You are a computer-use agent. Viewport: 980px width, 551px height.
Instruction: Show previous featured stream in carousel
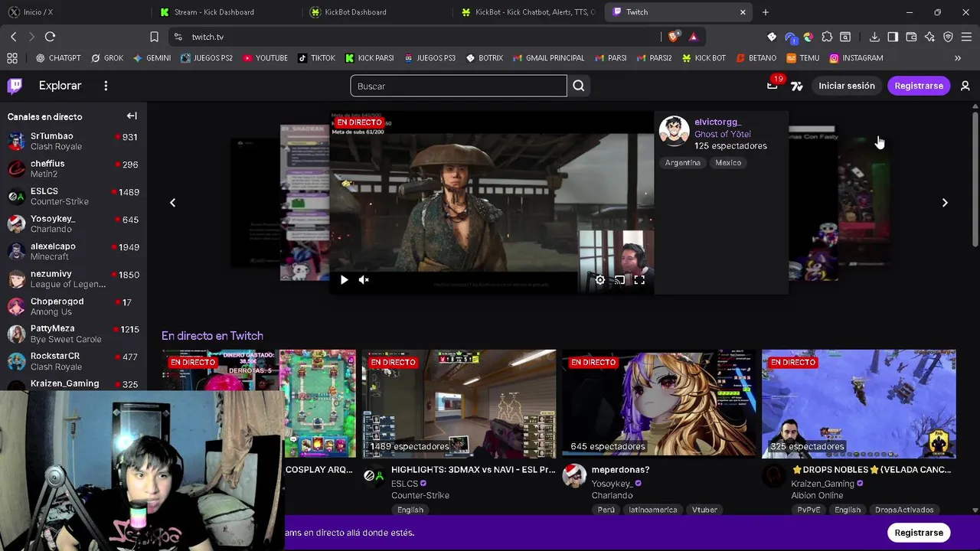click(172, 203)
